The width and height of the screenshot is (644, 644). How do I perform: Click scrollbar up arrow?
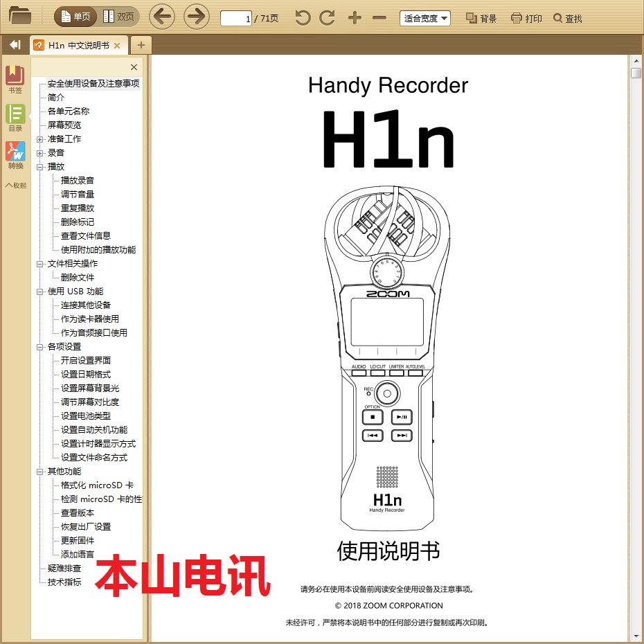pyautogui.click(x=636, y=61)
